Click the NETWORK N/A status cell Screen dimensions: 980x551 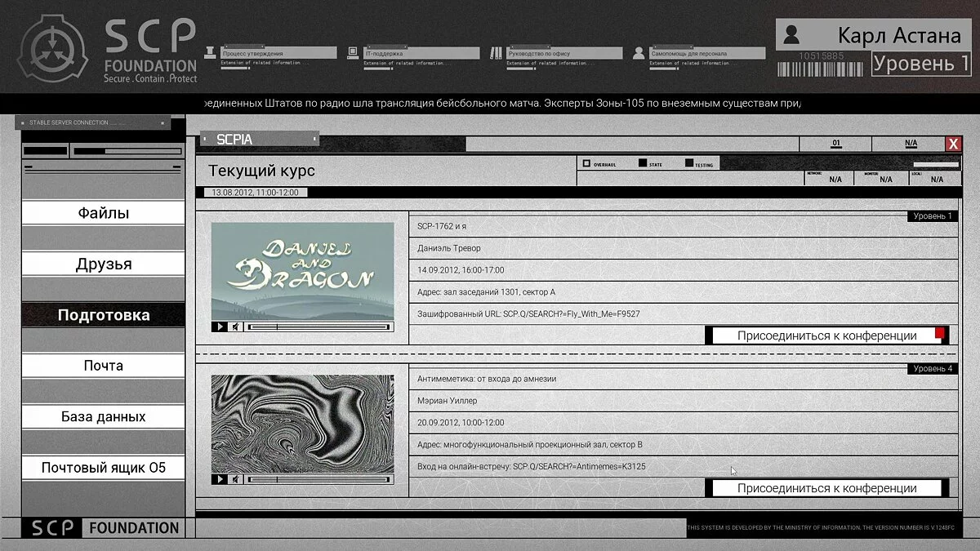[x=828, y=177]
